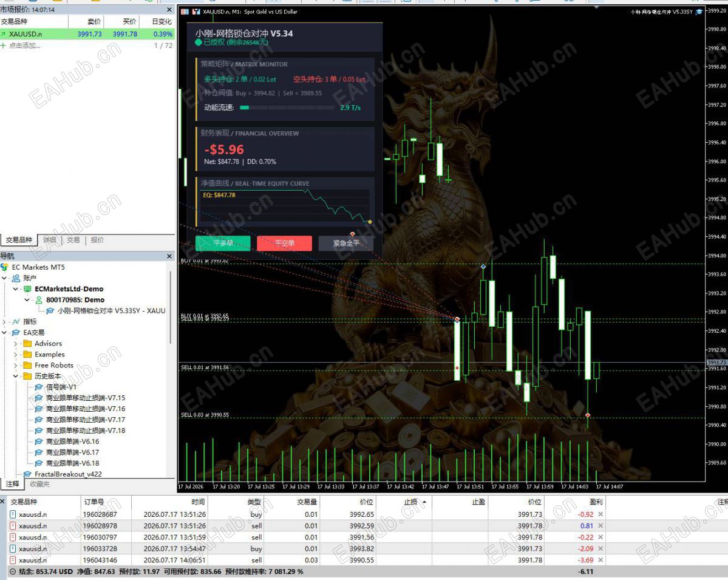728x580 pixels.
Task: Click the 紧急全平 emergency close button
Action: [346, 243]
